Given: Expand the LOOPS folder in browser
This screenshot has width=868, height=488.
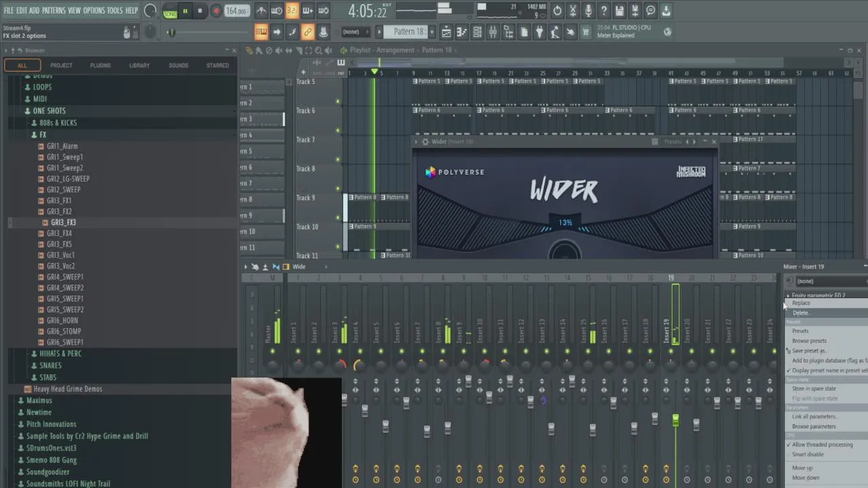Looking at the screenshot, I should tap(42, 87).
